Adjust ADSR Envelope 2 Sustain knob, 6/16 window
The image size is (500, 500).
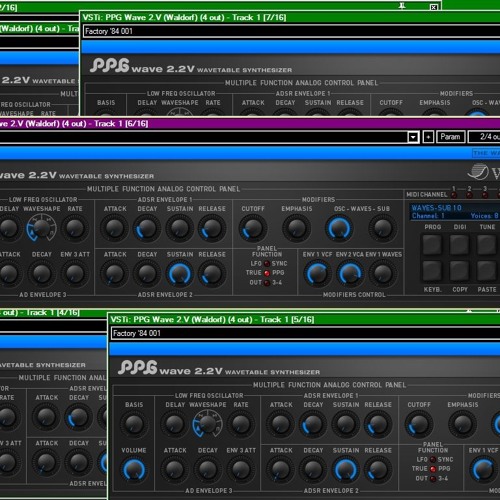point(179,274)
